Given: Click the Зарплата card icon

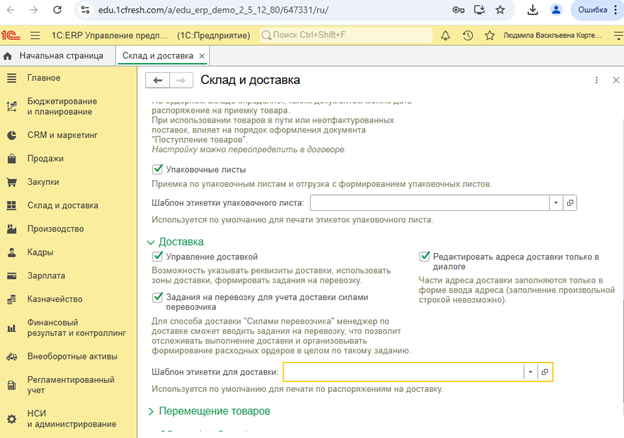Looking at the screenshot, I should (x=12, y=276).
